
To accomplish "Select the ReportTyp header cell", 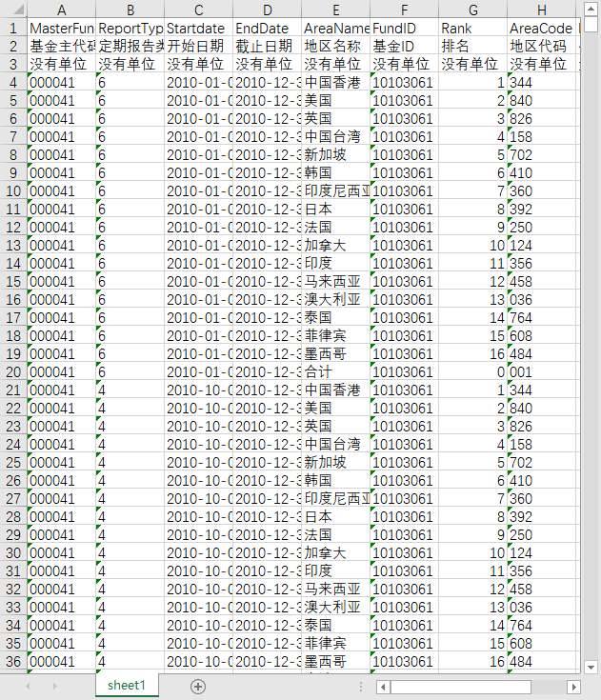I will (130, 29).
